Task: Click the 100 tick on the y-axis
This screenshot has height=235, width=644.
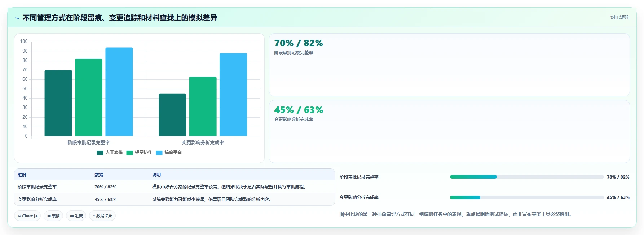Action: click(x=24, y=42)
